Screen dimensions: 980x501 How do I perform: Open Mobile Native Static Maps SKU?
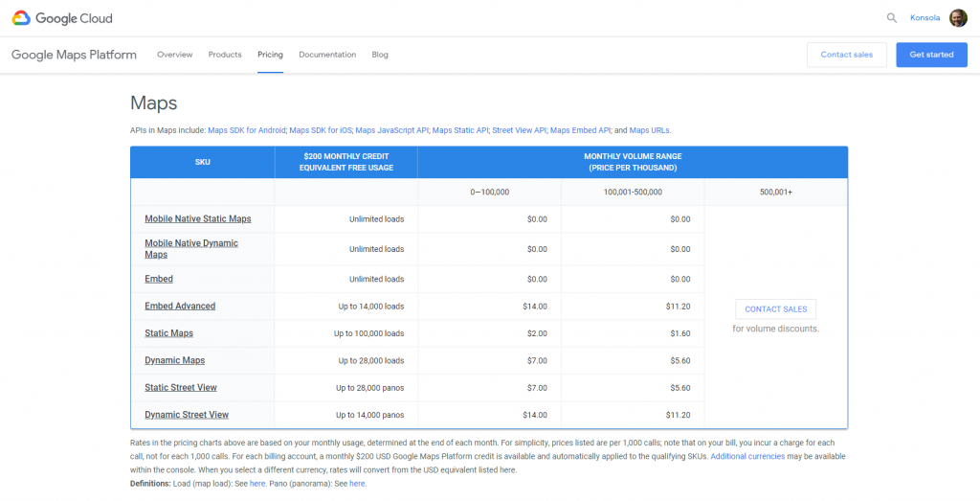coord(198,219)
